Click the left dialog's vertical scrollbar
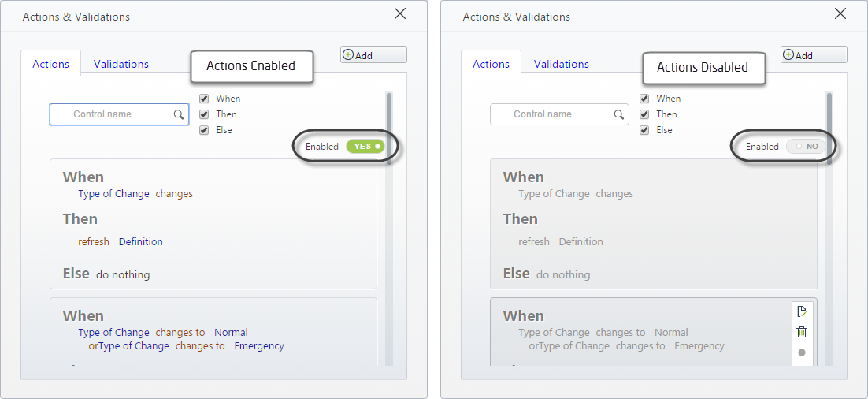Viewport: 868px width, 399px height. (389, 229)
